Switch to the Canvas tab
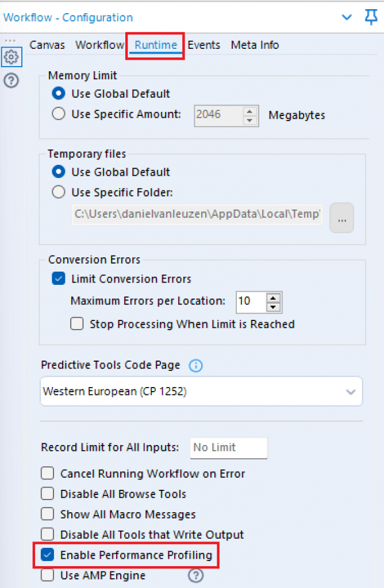 pos(47,45)
